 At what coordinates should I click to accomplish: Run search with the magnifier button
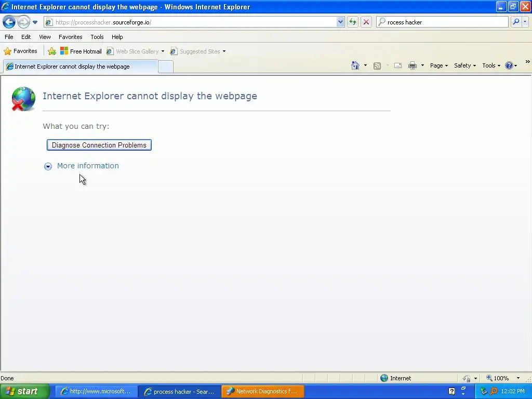tap(516, 22)
